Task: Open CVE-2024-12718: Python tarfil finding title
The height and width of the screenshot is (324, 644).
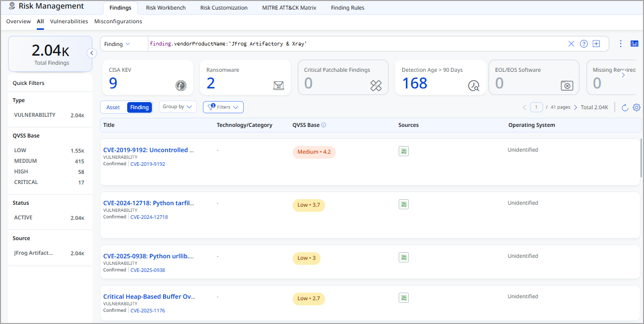Action: click(148, 203)
